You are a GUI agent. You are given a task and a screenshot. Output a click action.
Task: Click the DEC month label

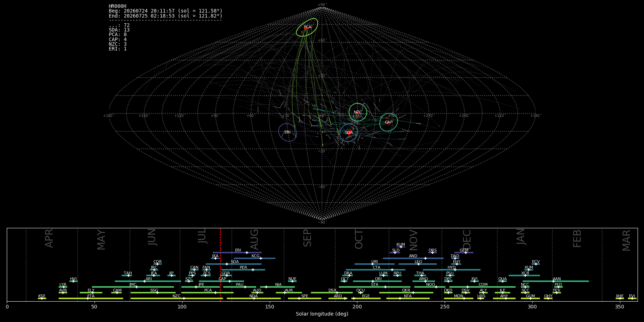(467, 240)
